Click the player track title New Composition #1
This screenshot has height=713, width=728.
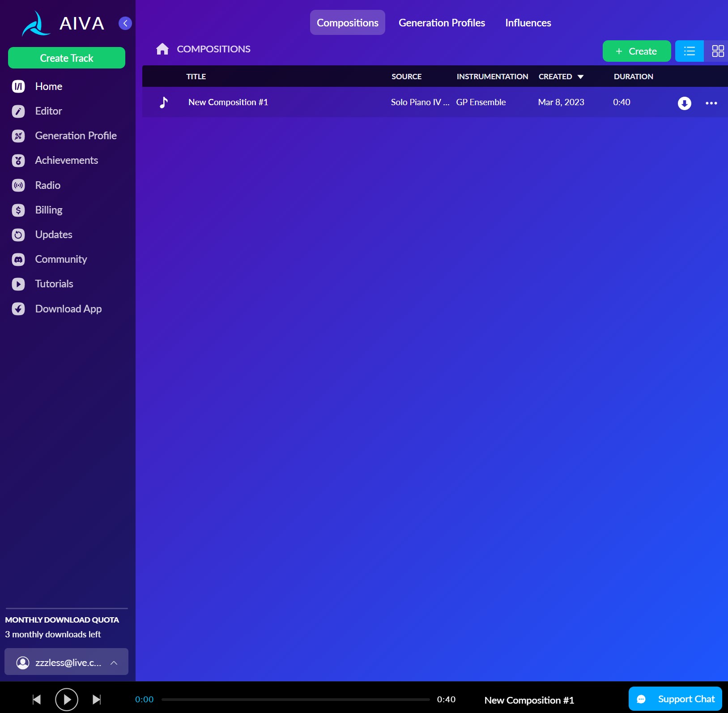pyautogui.click(x=529, y=700)
